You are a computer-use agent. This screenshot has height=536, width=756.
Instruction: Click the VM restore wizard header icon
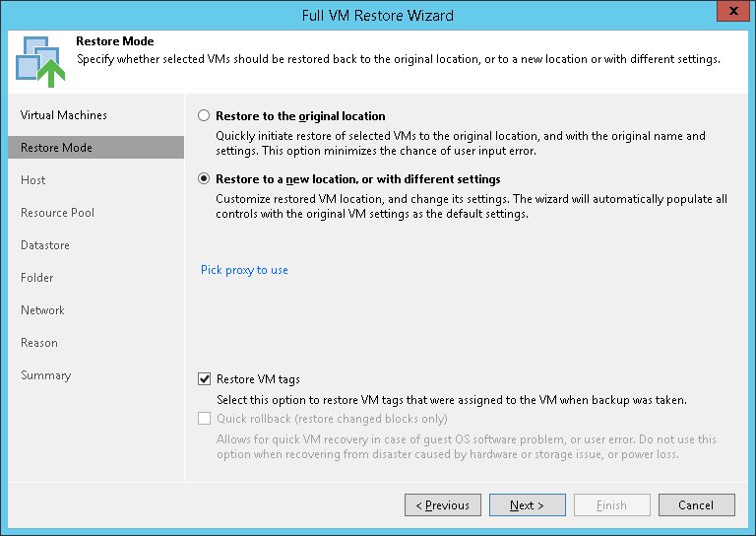coord(38,60)
